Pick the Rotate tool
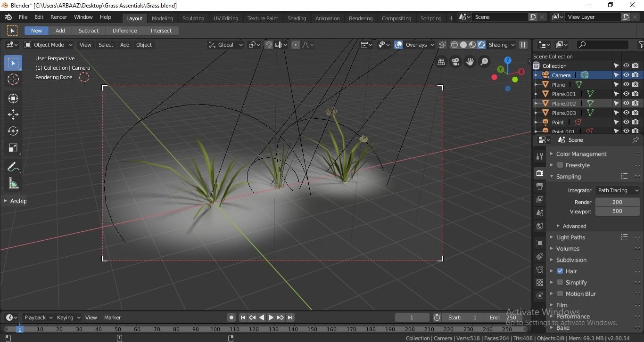644x342 pixels. click(x=13, y=131)
